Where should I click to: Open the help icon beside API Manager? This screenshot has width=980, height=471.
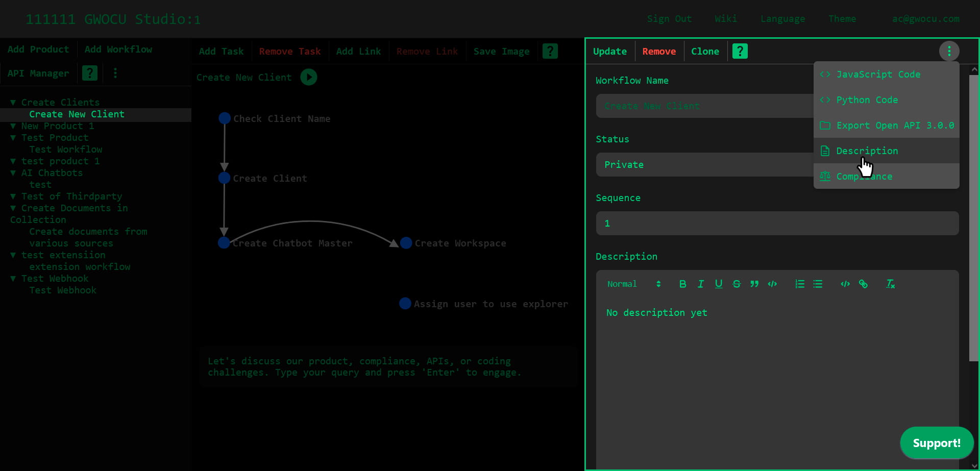tap(90, 73)
